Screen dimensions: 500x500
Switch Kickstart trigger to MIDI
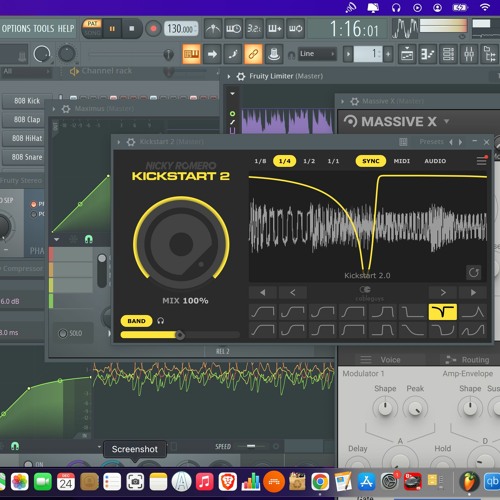(x=402, y=161)
